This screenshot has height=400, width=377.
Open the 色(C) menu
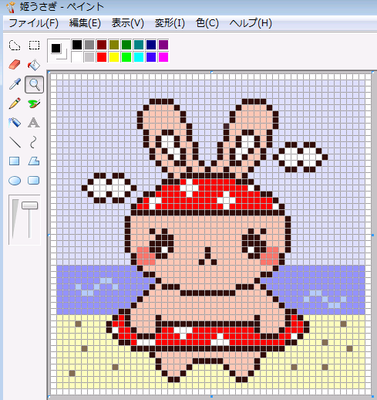(x=207, y=23)
